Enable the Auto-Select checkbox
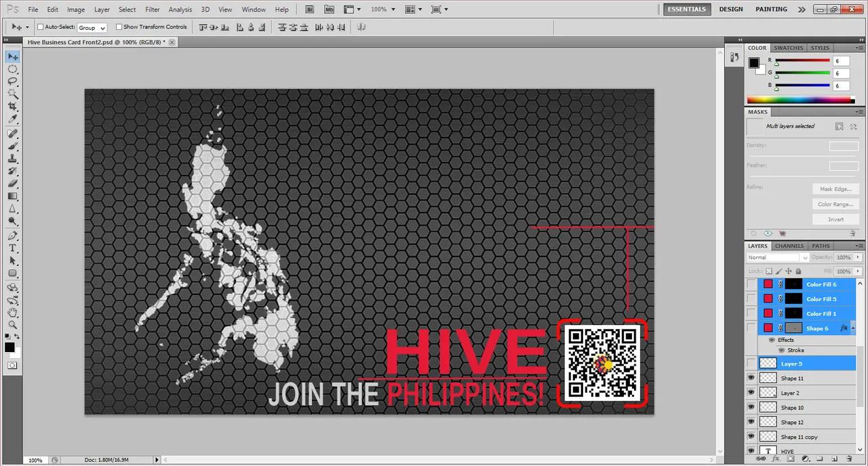The width and height of the screenshot is (868, 466). click(40, 27)
